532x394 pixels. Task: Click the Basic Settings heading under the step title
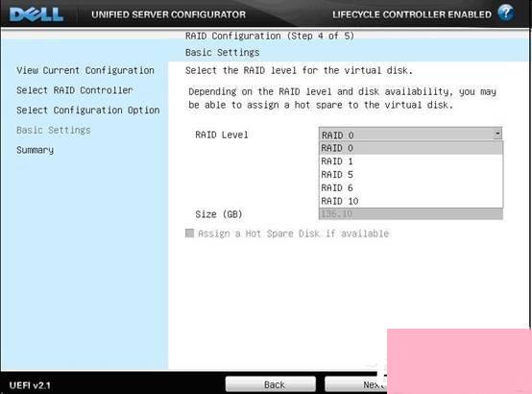pyautogui.click(x=222, y=52)
